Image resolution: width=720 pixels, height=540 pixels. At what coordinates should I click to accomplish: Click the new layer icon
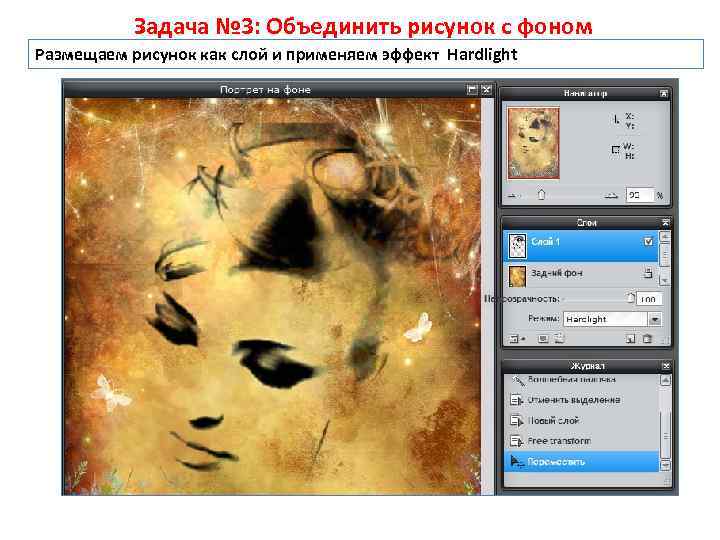point(630,339)
